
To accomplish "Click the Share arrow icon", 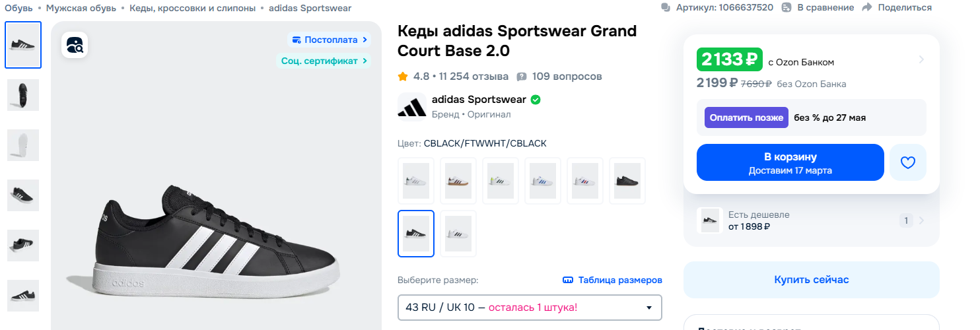I will click(x=866, y=7).
